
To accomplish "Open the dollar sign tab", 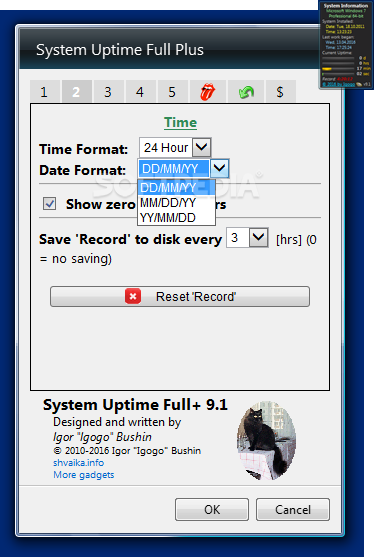I will click(280, 92).
